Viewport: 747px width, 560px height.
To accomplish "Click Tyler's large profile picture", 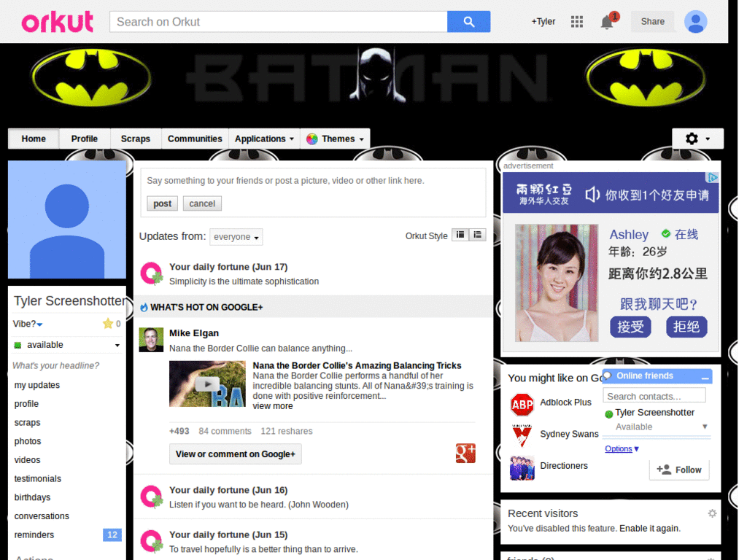I will pos(67,219).
